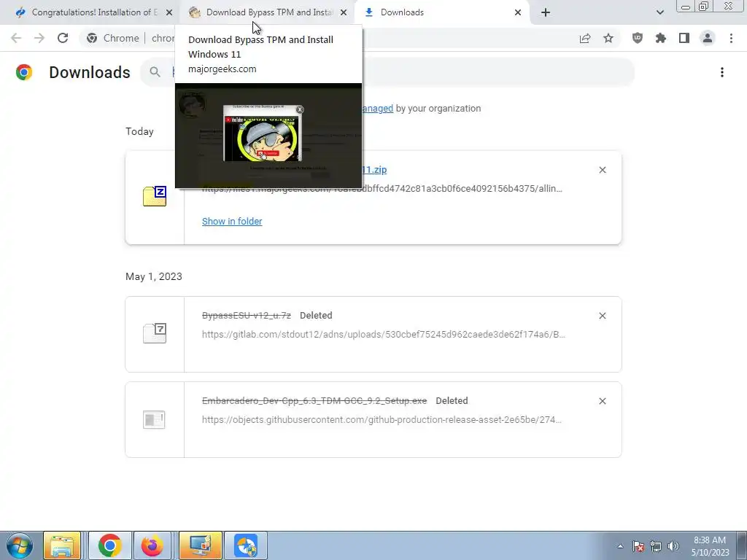Go back using the back arrow
This screenshot has width=747, height=560.
(16, 38)
